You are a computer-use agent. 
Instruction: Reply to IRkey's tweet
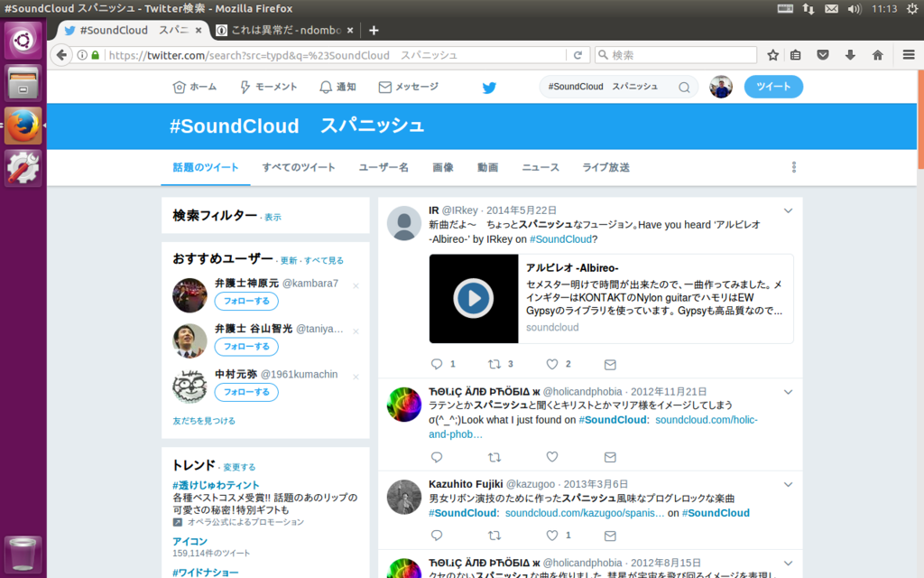(437, 364)
